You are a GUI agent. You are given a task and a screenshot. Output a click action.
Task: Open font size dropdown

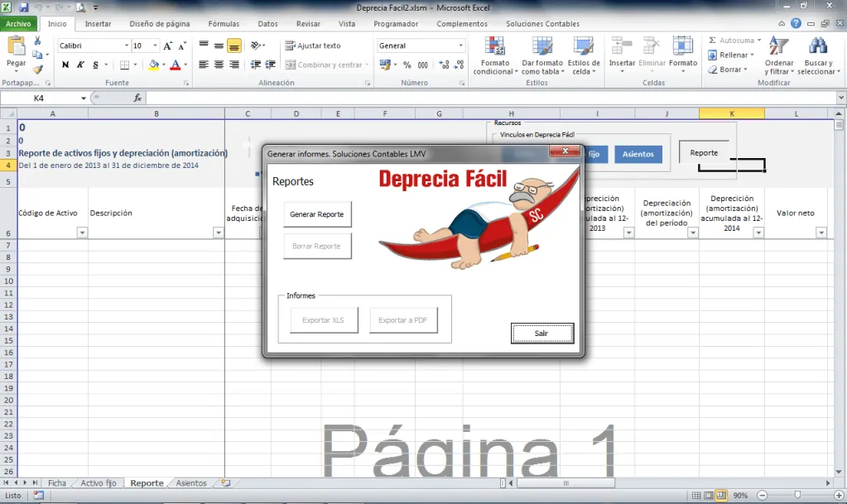[155, 46]
